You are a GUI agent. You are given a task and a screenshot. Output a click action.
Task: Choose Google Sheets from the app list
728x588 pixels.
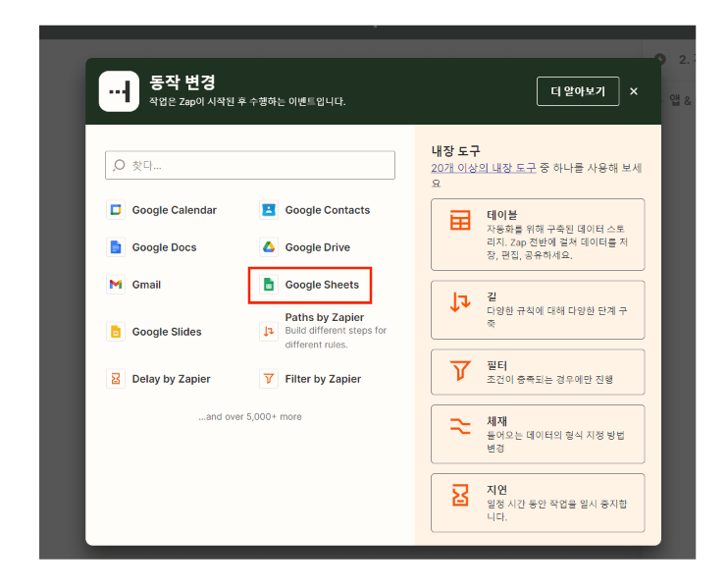(x=310, y=286)
